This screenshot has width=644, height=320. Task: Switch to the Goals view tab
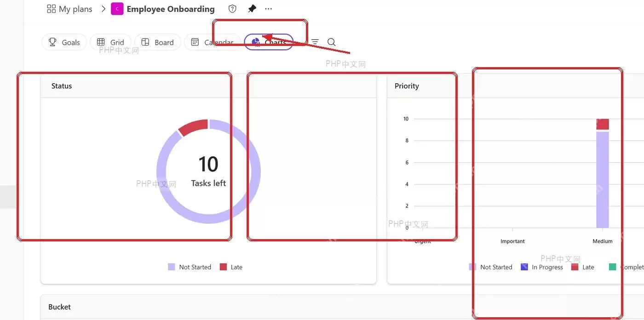pyautogui.click(x=64, y=42)
